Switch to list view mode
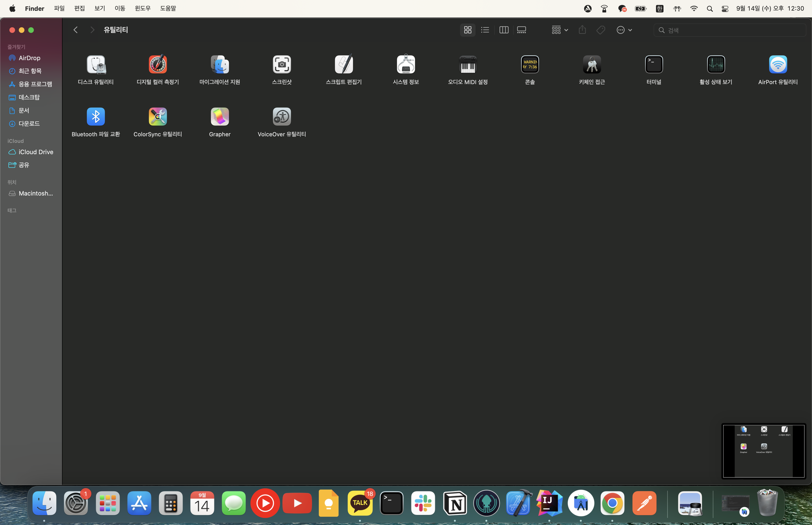 (x=485, y=30)
